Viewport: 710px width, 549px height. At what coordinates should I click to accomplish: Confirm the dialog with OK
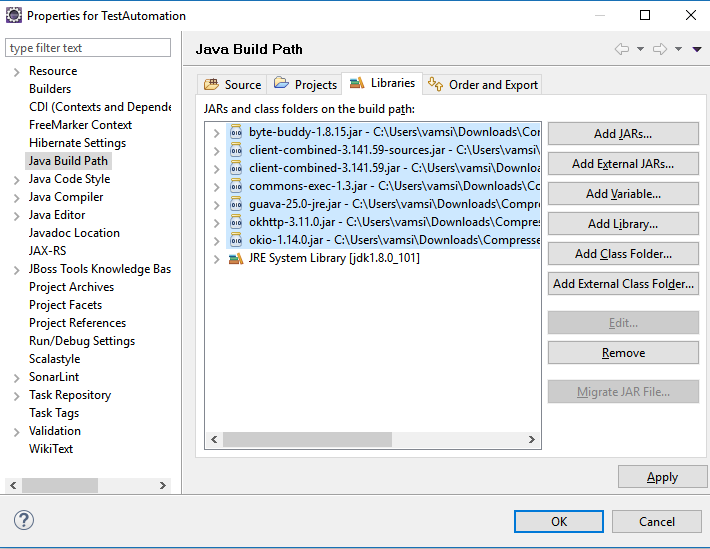[x=559, y=521]
